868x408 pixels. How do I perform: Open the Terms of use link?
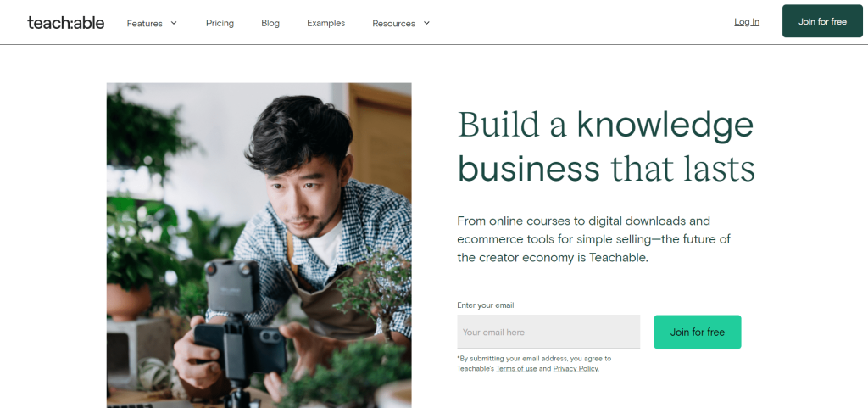[x=516, y=369]
